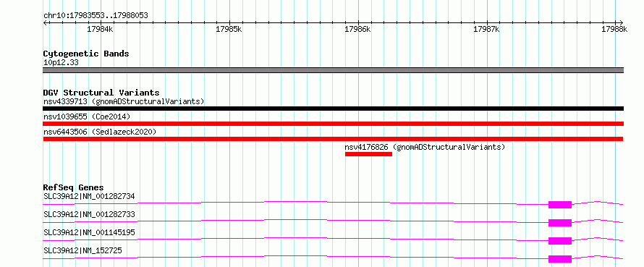Open the nsv6443506 (Sedlazeck2020) variant label
Image resolution: width=644 pixels, height=267 pixels.
click(x=100, y=132)
